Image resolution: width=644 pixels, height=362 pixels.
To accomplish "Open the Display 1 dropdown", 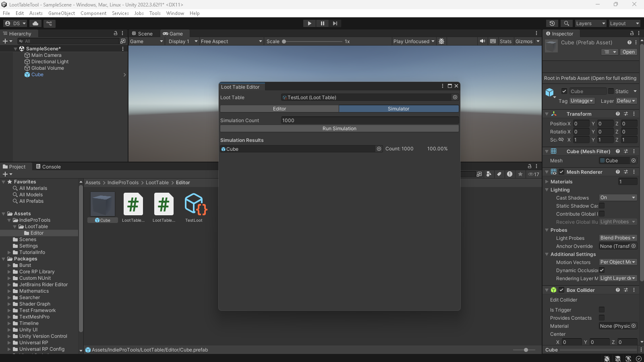I will pyautogui.click(x=183, y=41).
